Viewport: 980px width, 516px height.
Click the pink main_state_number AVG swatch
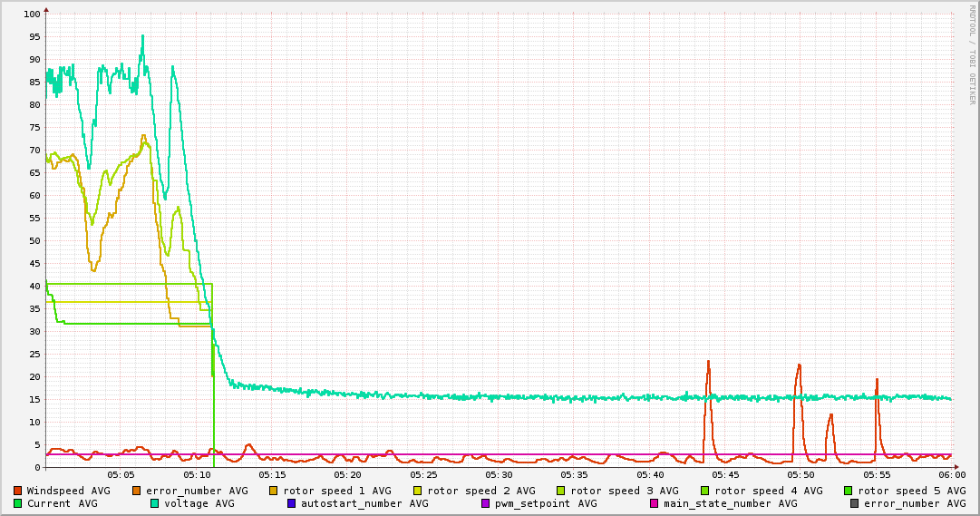tap(655, 503)
